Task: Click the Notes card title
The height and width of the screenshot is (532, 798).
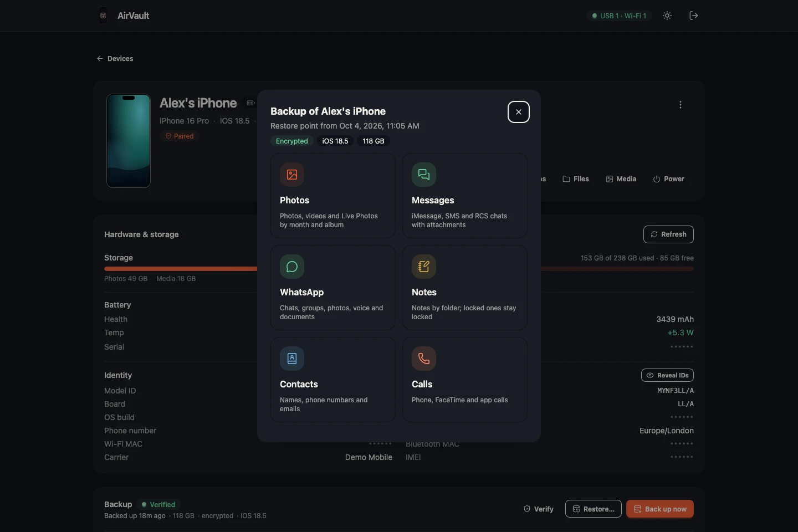Action: 424,292
